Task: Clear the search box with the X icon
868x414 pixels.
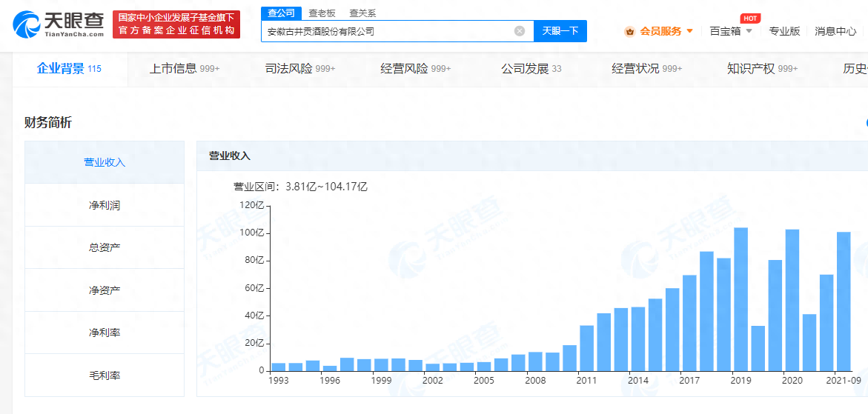Action: pos(520,31)
